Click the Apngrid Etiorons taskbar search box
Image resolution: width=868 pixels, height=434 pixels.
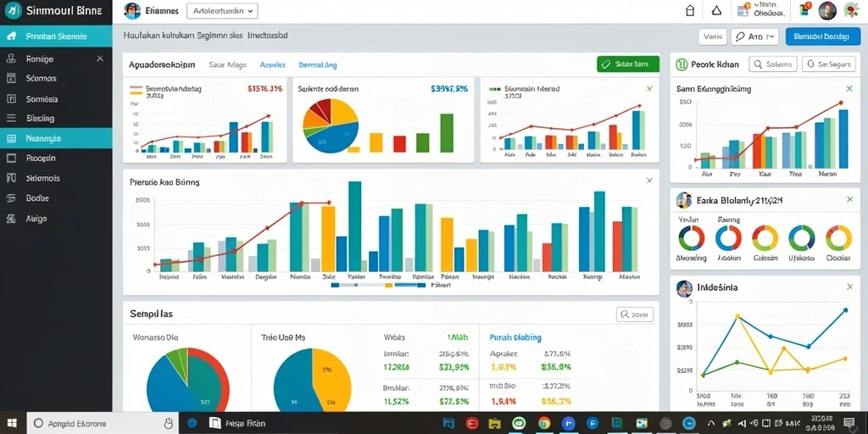pyautogui.click(x=101, y=424)
